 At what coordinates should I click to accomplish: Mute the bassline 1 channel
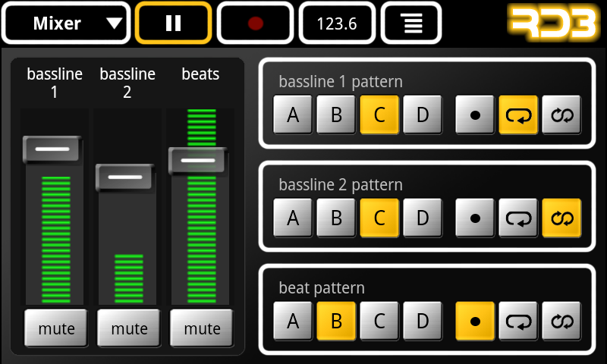pyautogui.click(x=56, y=328)
